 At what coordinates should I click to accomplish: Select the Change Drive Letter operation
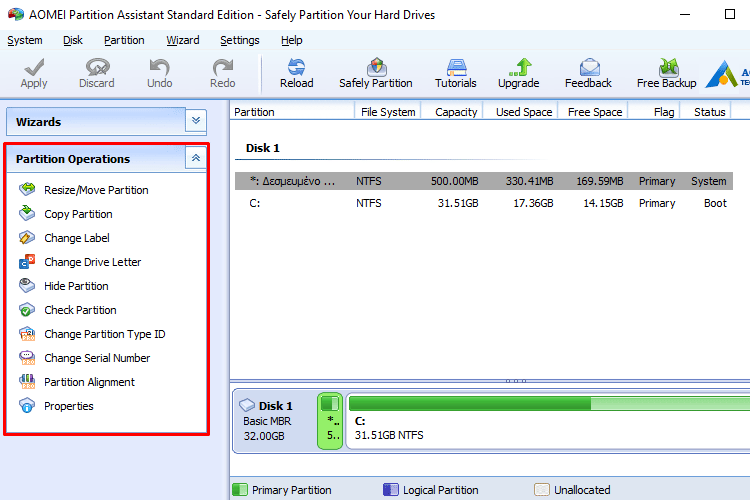(93, 262)
